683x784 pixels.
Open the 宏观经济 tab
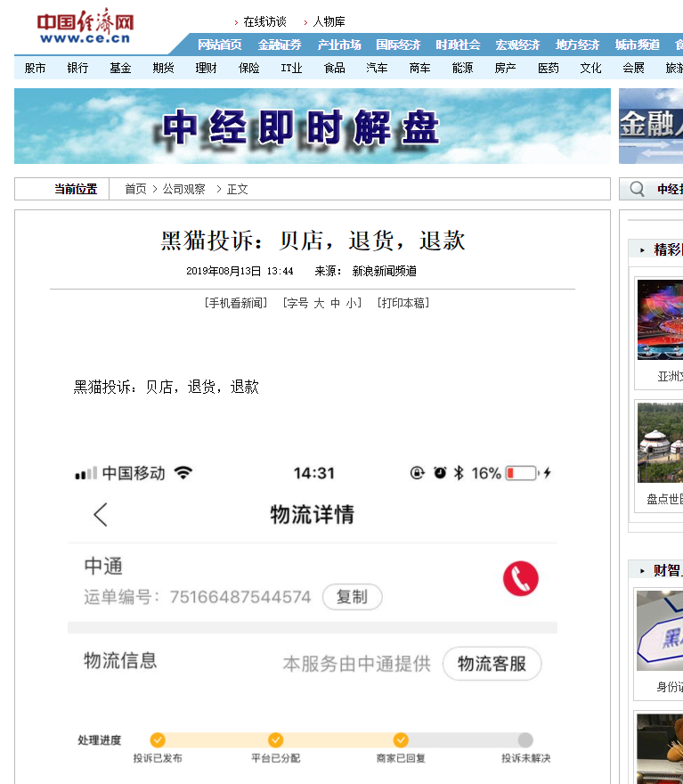517,45
